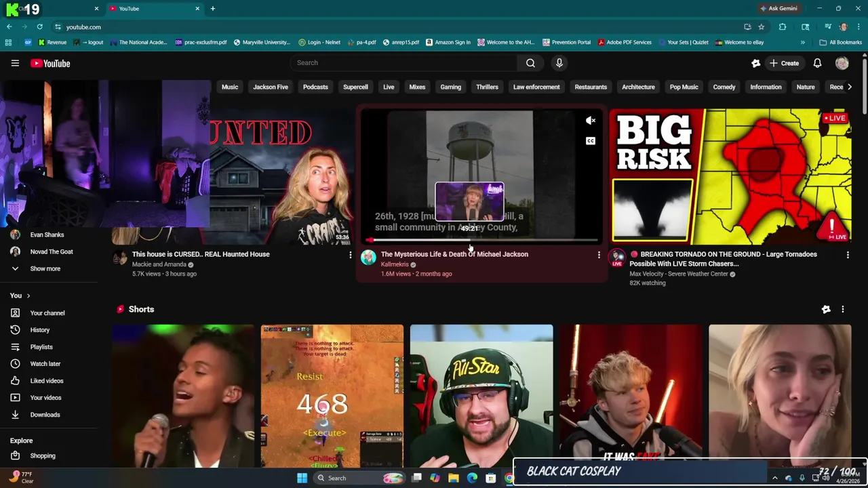The height and width of the screenshot is (488, 868).
Task: Open Downloads in sidebar
Action: coord(45,415)
